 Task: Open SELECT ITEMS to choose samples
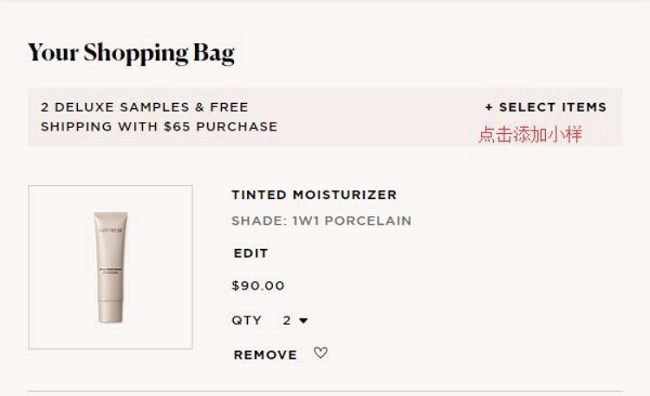click(546, 107)
